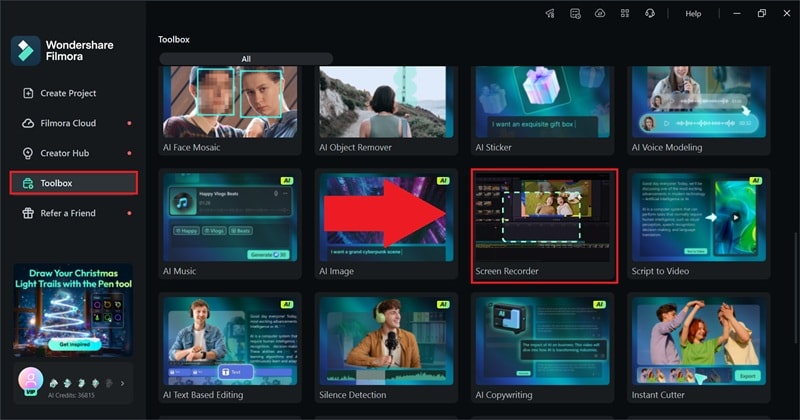Open the AI Copywriting tool card
The width and height of the screenshot is (800, 420).
(542, 348)
